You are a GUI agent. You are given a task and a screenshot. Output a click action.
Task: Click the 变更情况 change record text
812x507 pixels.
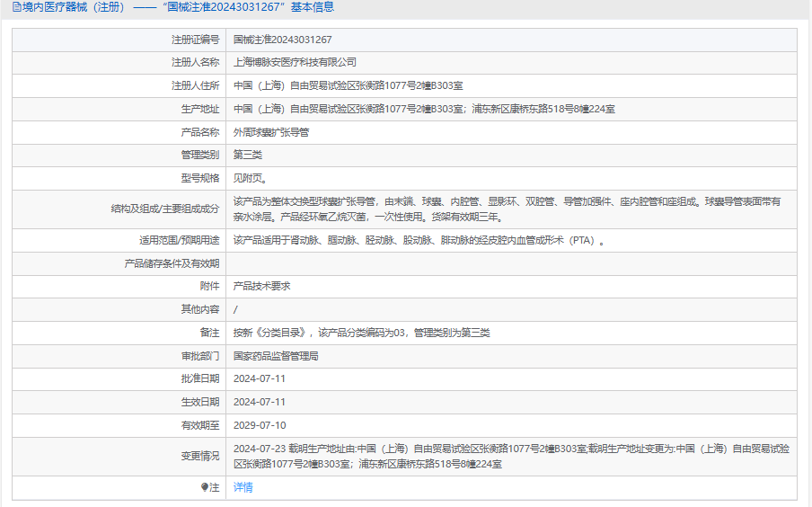[510, 456]
